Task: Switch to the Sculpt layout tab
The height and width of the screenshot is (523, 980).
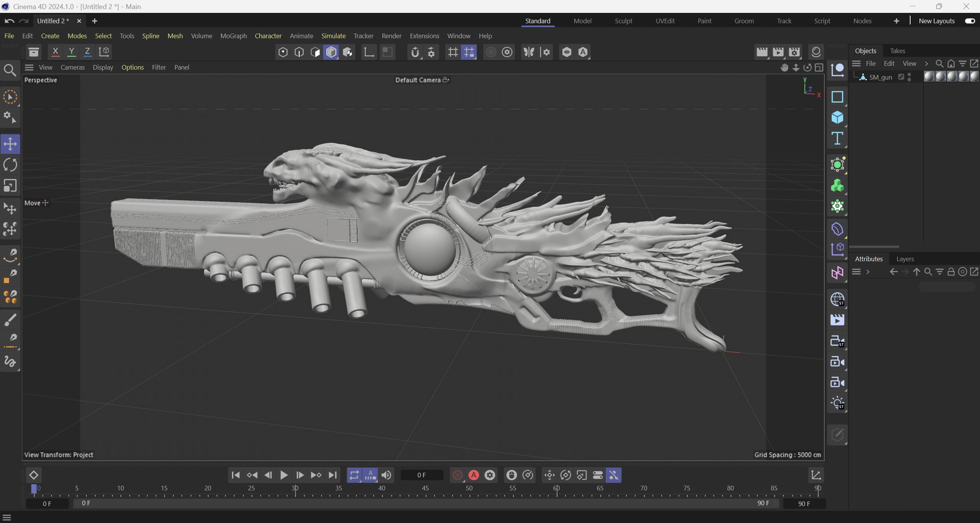Action: (x=623, y=21)
